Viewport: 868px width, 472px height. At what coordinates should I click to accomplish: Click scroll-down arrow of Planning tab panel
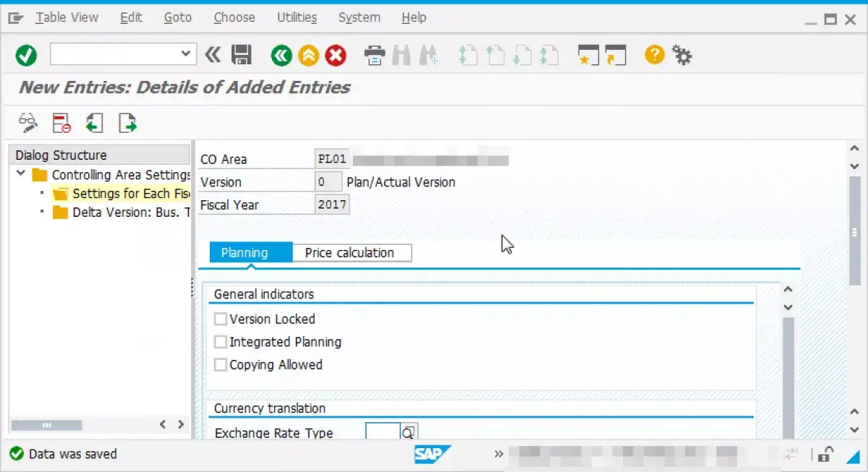tap(788, 308)
